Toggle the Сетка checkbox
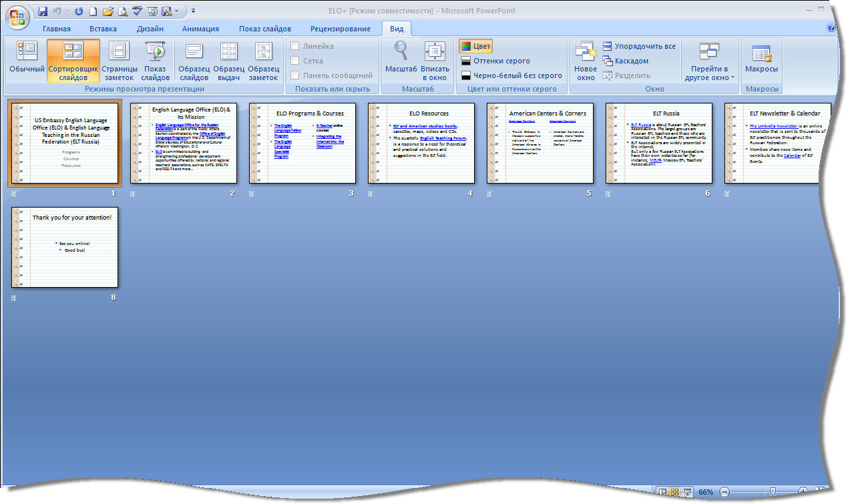 pos(295,61)
